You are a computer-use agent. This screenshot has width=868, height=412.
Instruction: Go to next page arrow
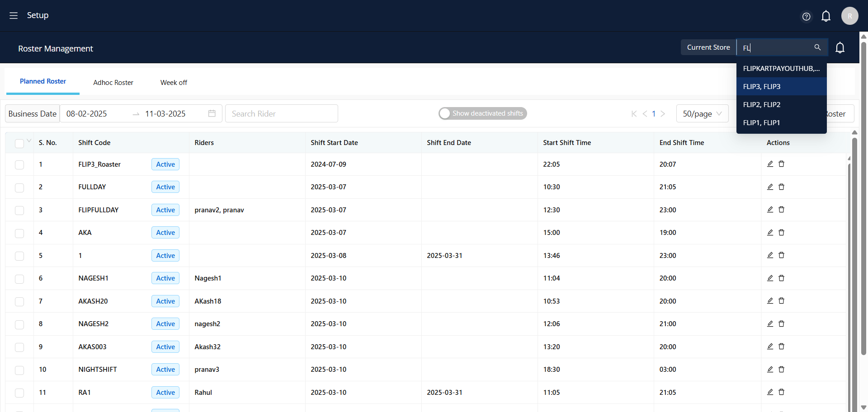pos(663,114)
